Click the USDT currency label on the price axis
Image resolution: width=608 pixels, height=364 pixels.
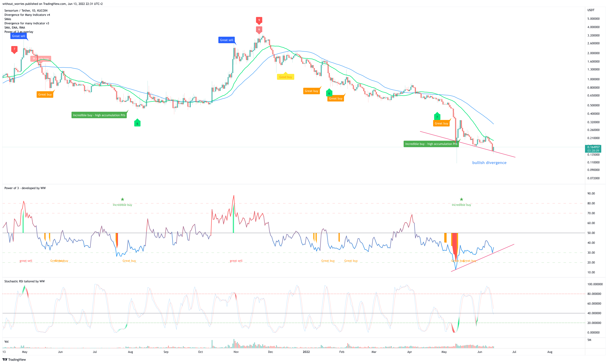click(591, 10)
